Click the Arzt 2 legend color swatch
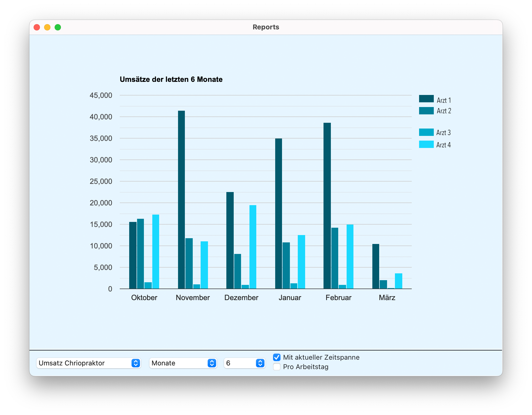 coord(426,111)
